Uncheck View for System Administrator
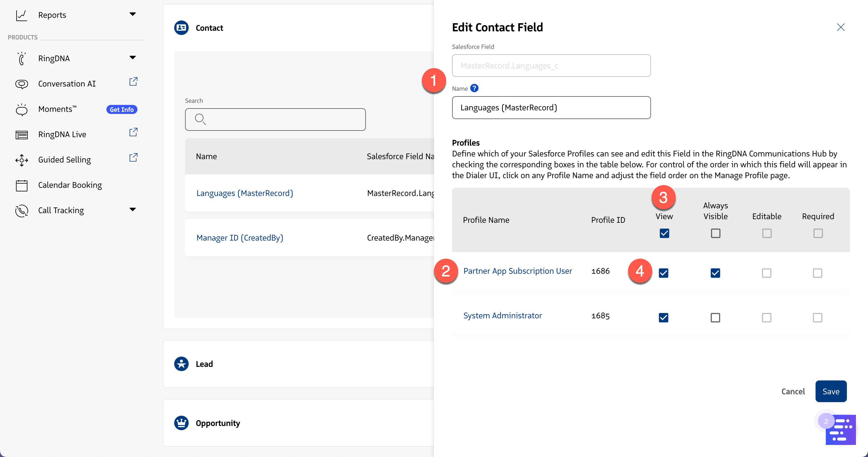This screenshot has width=868, height=457. click(663, 317)
